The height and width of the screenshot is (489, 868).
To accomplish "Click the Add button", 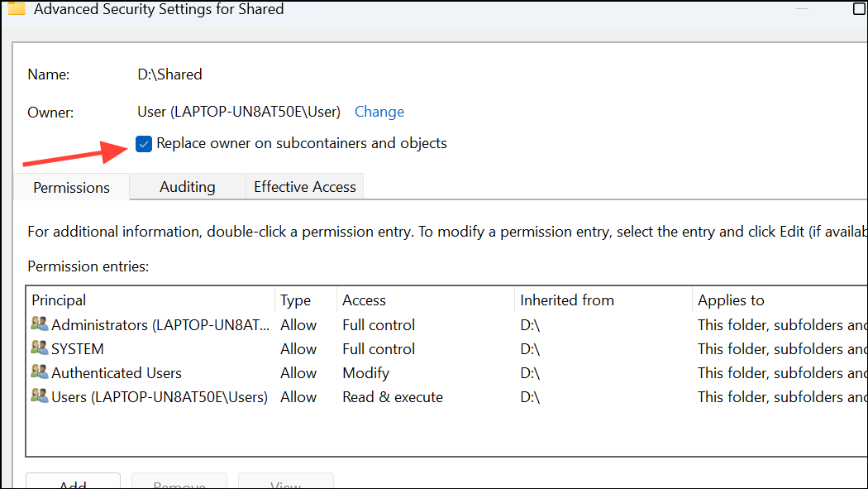I will [73, 481].
